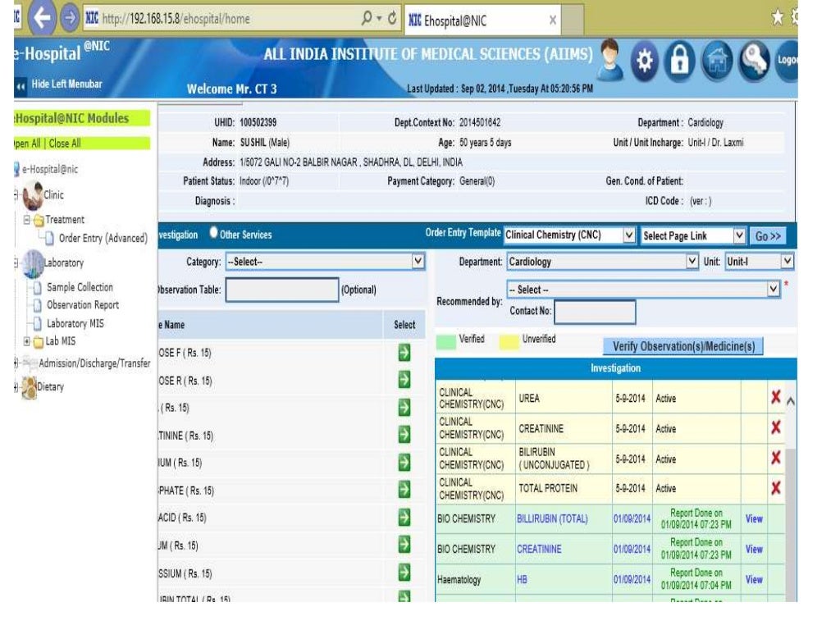Open BILLIRUBIN (TOTAL) investigation link
The height and width of the screenshot is (630, 840).
point(552,518)
